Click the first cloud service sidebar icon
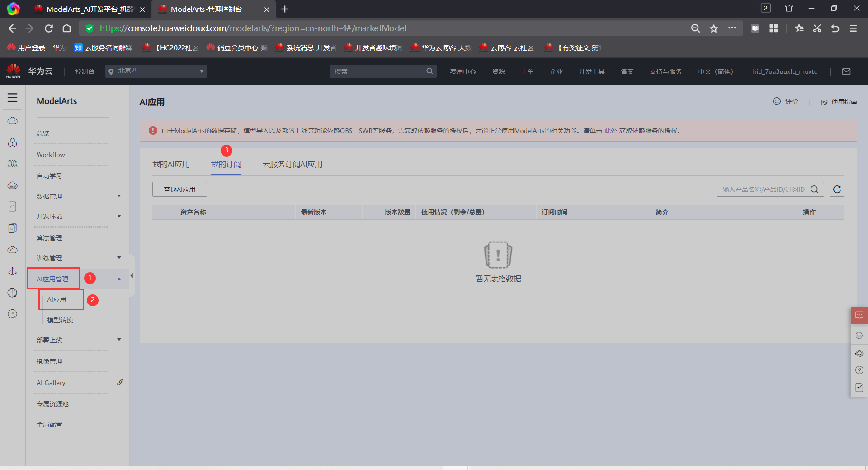The height and width of the screenshot is (470, 868). [13, 121]
